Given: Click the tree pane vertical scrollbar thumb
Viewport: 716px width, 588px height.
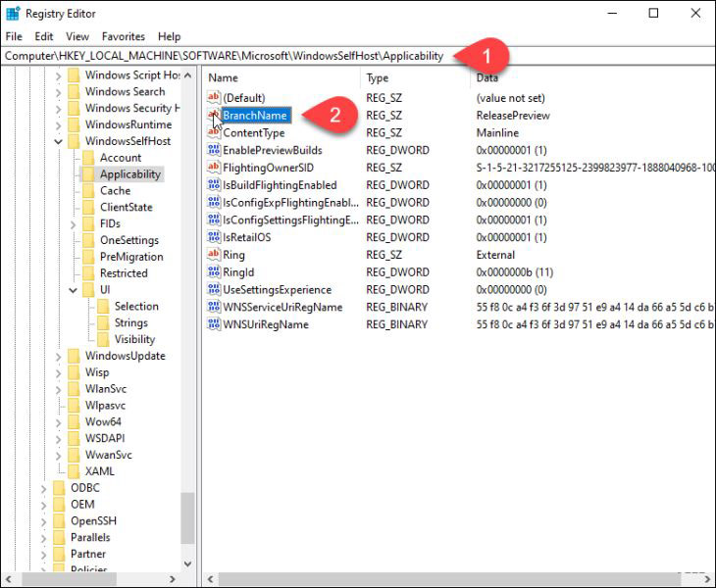Looking at the screenshot, I should (187, 518).
